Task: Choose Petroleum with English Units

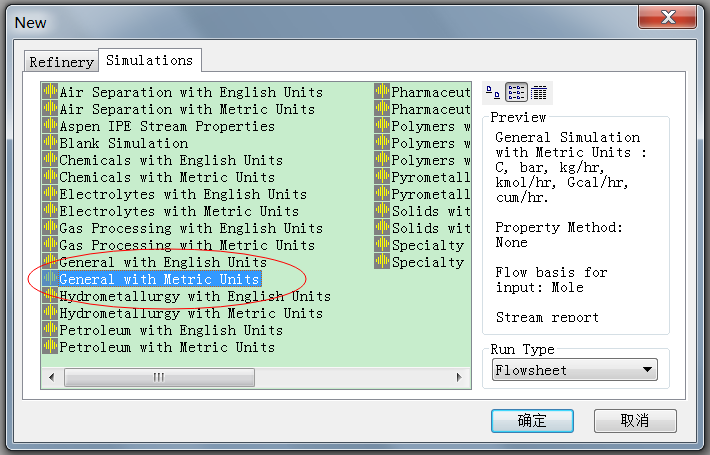Action: [171, 330]
